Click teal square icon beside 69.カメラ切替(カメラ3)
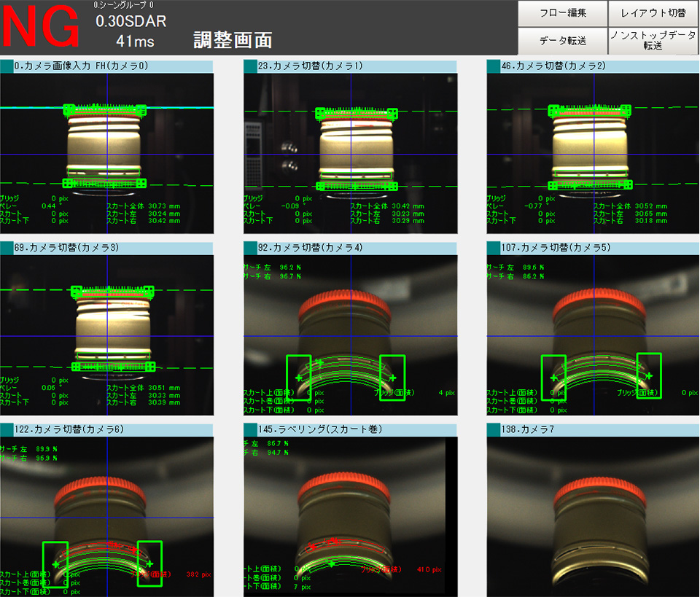This screenshot has width=700, height=597. pos(7,248)
